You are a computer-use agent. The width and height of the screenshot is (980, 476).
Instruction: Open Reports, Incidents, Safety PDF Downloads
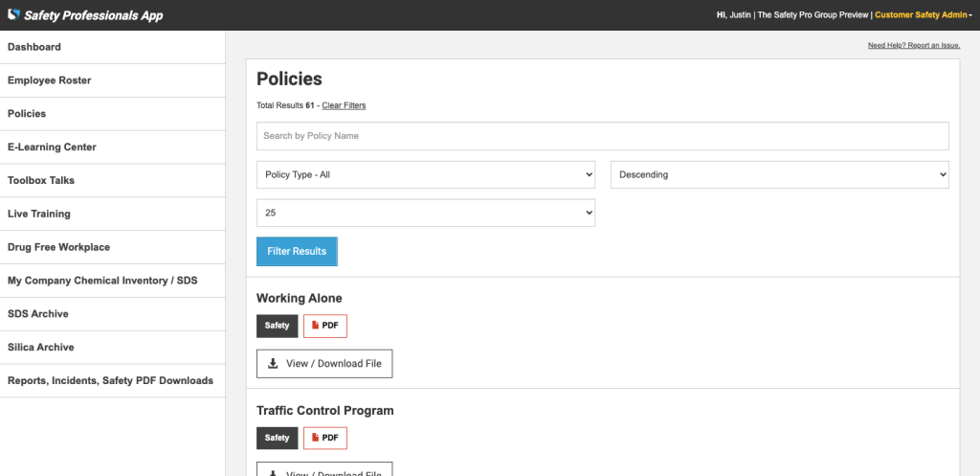click(113, 380)
